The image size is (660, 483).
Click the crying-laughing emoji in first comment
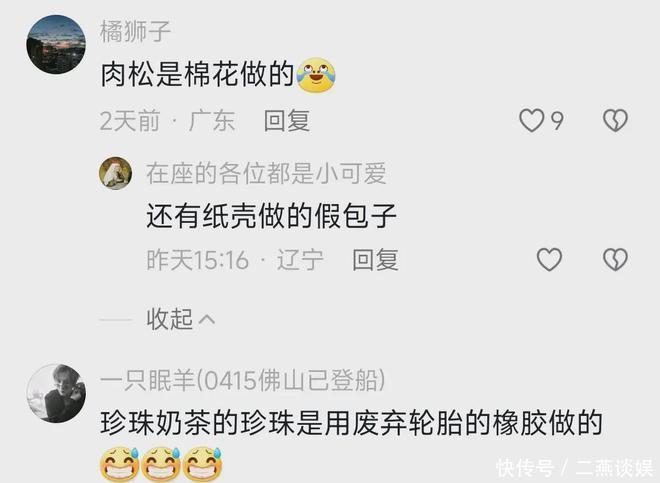pos(316,75)
